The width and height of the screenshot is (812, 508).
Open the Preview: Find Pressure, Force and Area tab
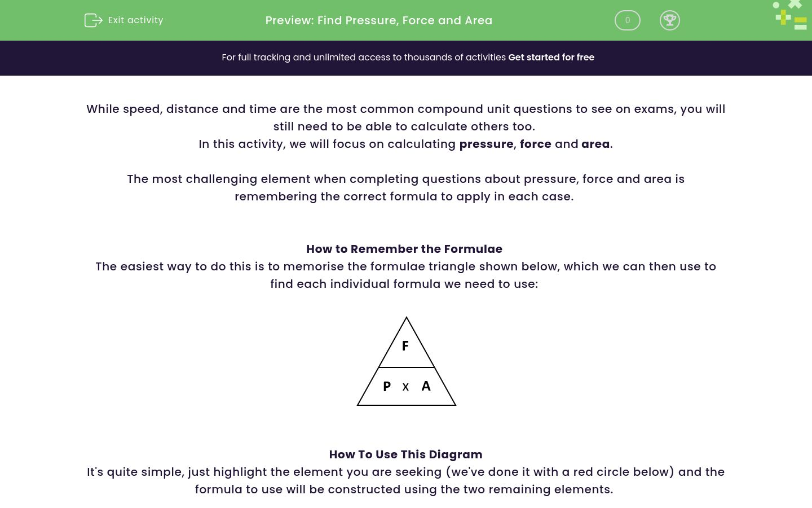point(378,20)
